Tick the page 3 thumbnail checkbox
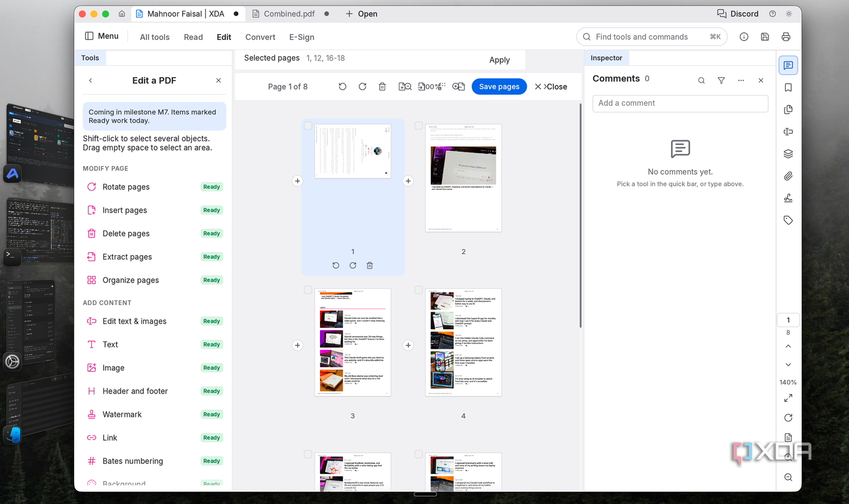 coord(308,290)
